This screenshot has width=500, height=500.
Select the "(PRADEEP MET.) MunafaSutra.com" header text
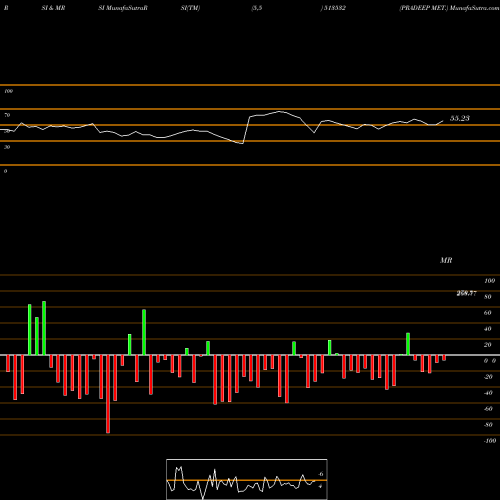[449, 8]
